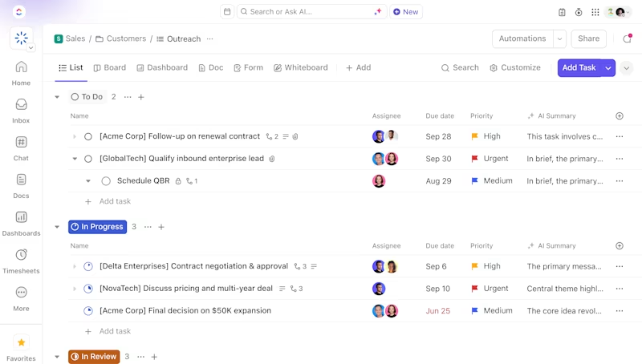Open Docs in the sidebar
This screenshot has height=364, width=642.
[x=21, y=186]
